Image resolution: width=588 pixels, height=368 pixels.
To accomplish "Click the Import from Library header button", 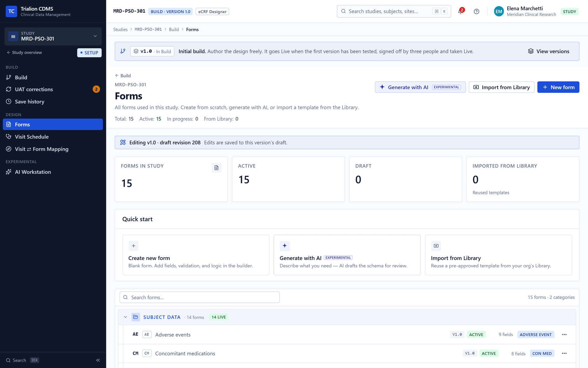I will coord(501,87).
